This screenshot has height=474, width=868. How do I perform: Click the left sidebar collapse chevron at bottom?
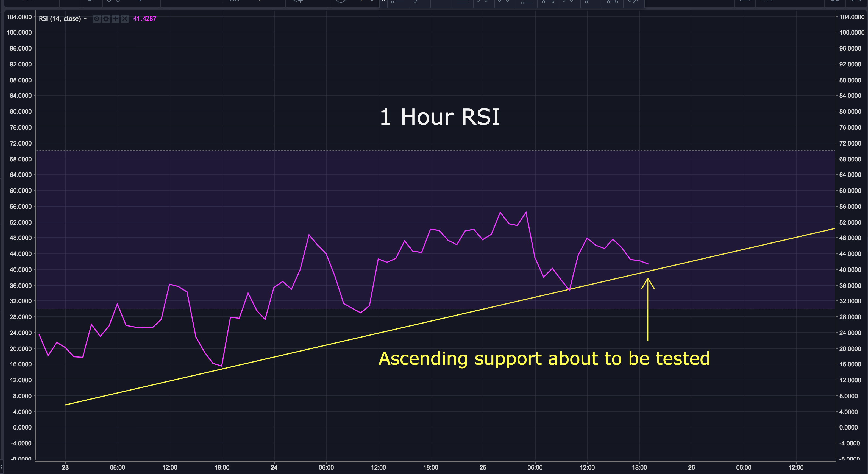coord(2,467)
